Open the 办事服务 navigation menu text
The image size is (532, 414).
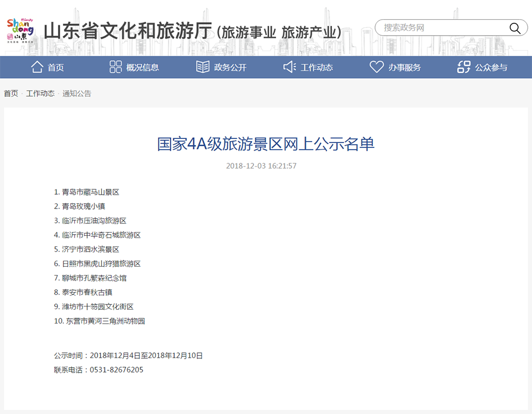click(404, 68)
